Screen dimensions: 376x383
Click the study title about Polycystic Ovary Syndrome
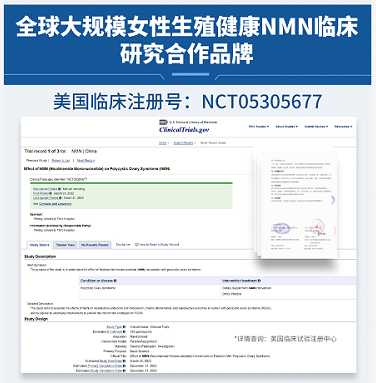tap(97, 169)
